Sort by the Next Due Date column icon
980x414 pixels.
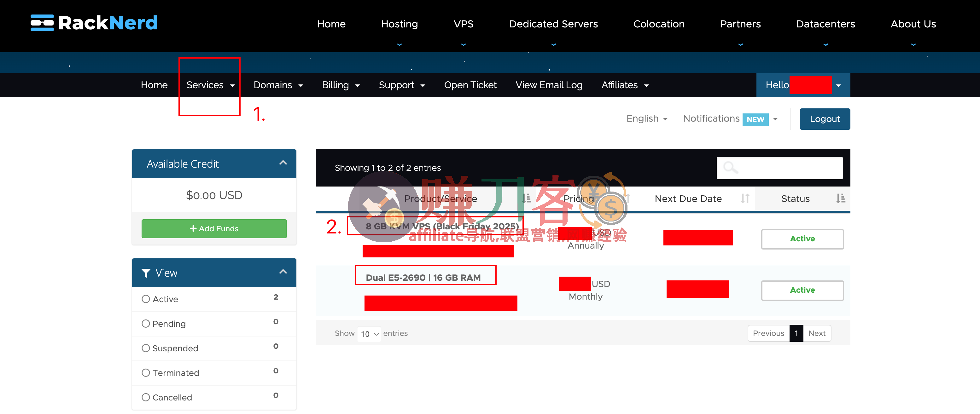745,198
